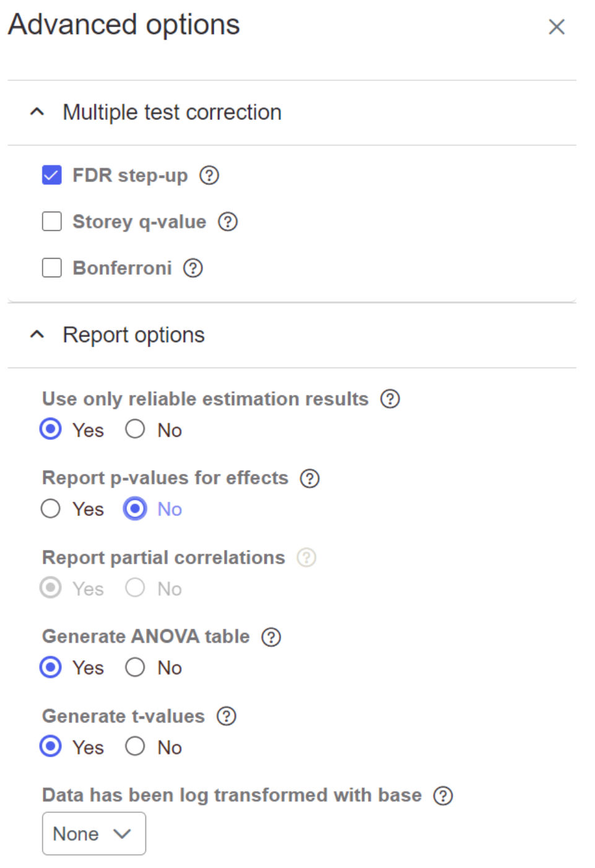Uncheck the FDR step-up checkbox
The width and height of the screenshot is (595, 868).
52,176
